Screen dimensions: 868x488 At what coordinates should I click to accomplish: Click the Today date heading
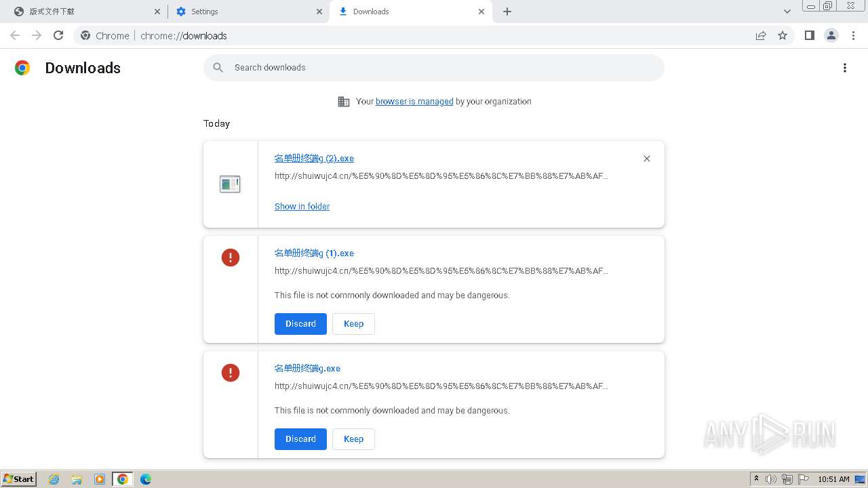216,123
